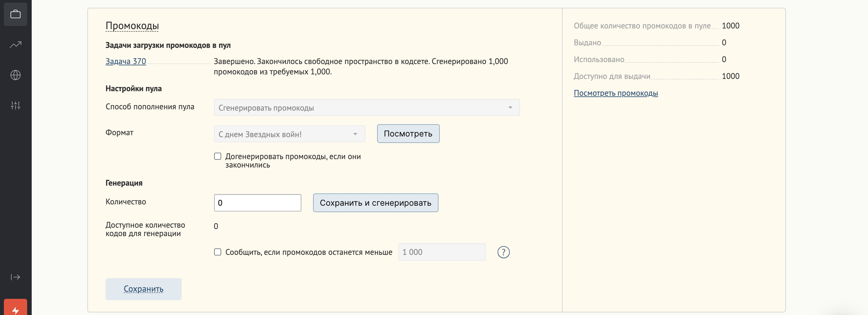Click the threshold field showing 1 000
The height and width of the screenshot is (315, 868).
pos(442,252)
